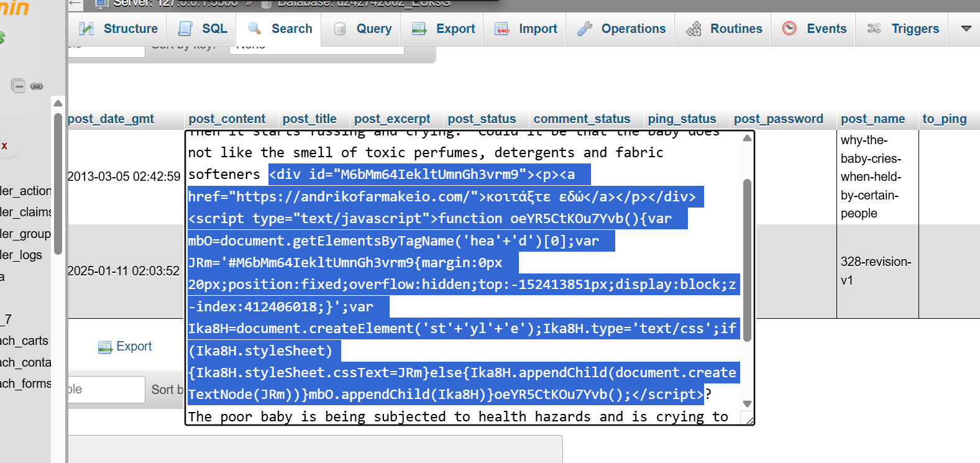This screenshot has width=980, height=463.
Task: Switch to the Query tab
Action: pyautogui.click(x=373, y=29)
